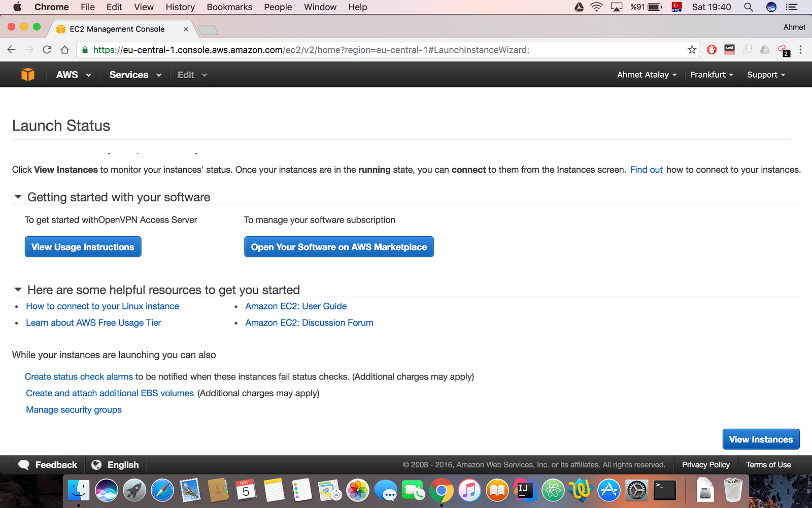This screenshot has width=812, height=508.
Task: Open Notification Center in the menu bar
Action: pyautogui.click(x=791, y=7)
